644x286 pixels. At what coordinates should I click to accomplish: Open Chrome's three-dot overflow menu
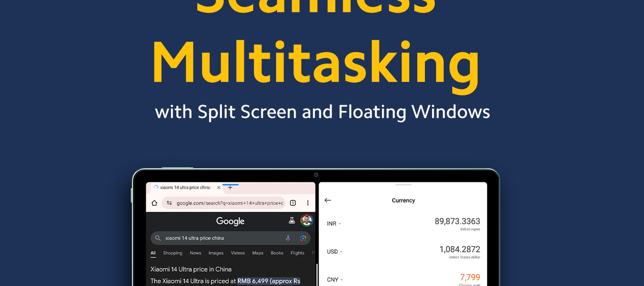[308, 203]
